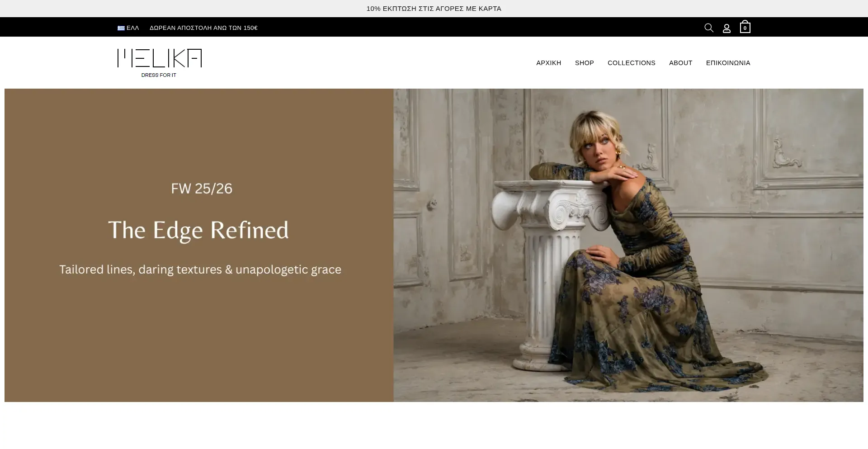The width and height of the screenshot is (868, 449).
Task: Click the Tailored lines tagline text
Action: [x=200, y=269]
